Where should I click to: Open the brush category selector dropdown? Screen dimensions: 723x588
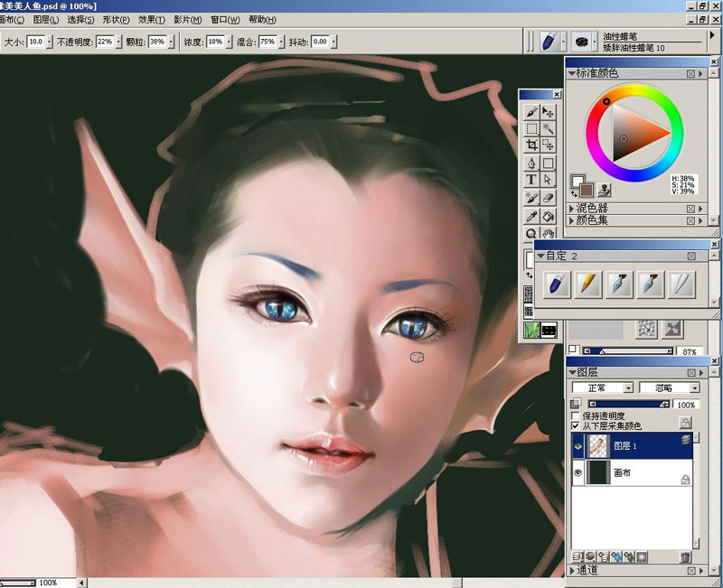pos(563,42)
